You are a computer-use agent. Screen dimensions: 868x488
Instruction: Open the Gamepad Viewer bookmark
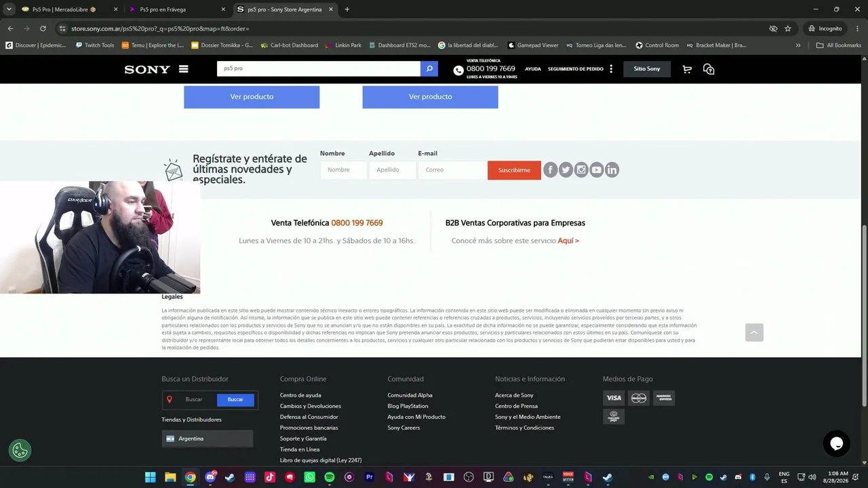[x=532, y=45]
